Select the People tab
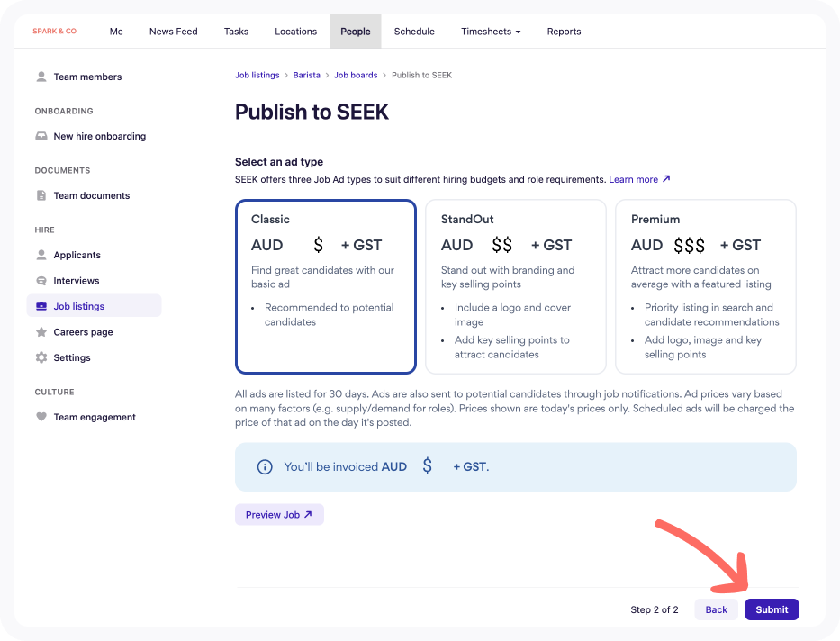This screenshot has height=641, width=840. [356, 31]
